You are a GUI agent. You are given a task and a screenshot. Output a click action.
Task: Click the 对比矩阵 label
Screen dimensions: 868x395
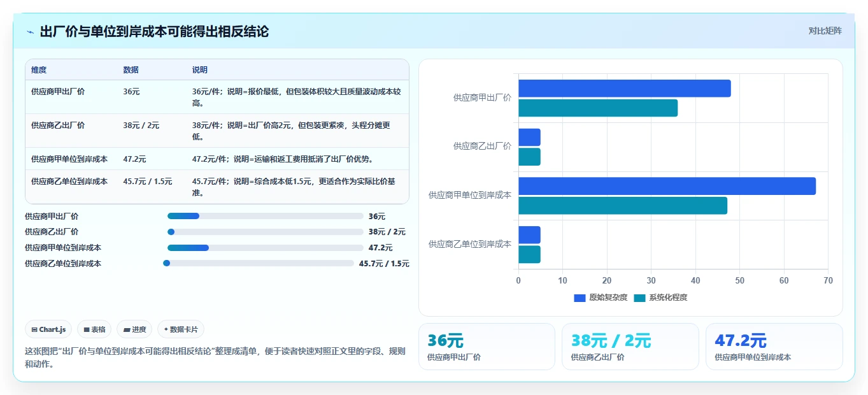coord(825,31)
